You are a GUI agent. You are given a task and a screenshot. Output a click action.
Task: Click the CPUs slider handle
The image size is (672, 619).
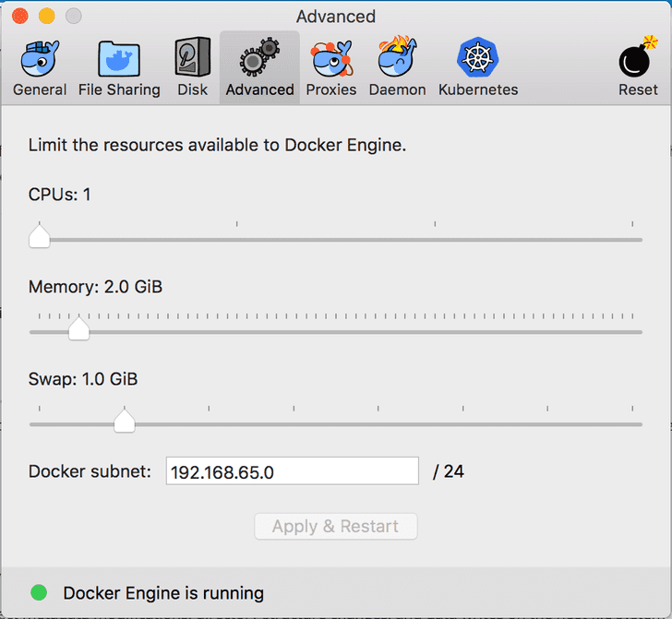[x=39, y=237]
